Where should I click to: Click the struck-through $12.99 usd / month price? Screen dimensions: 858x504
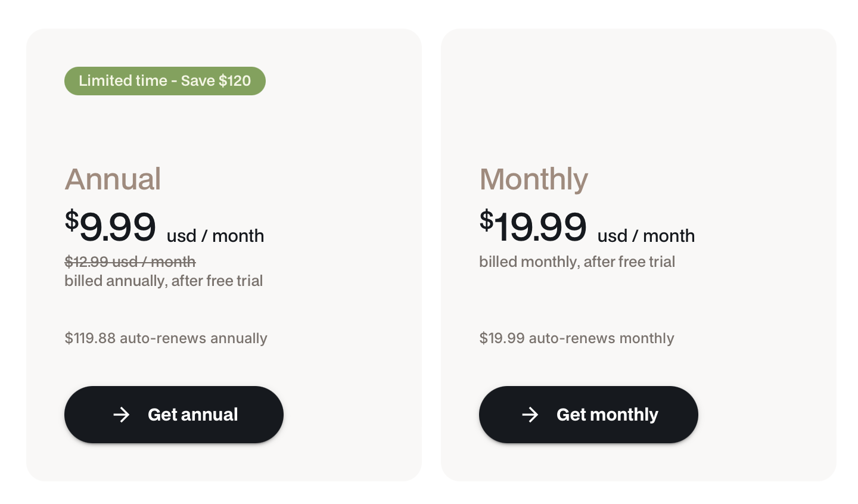pyautogui.click(x=130, y=262)
